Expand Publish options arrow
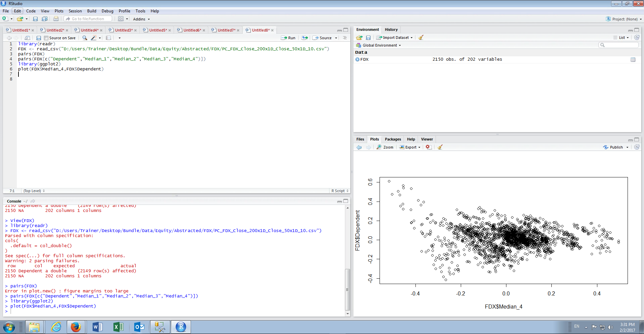This screenshot has height=334, width=644. pos(627,147)
